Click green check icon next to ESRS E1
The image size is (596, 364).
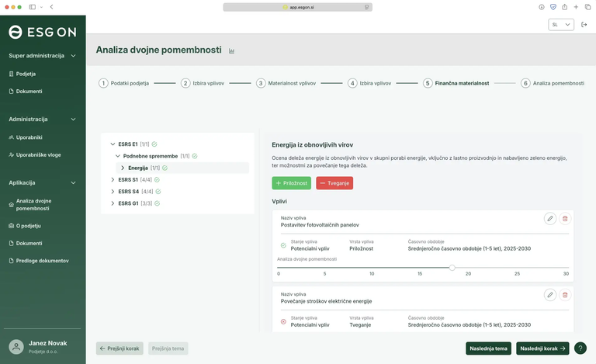(154, 144)
